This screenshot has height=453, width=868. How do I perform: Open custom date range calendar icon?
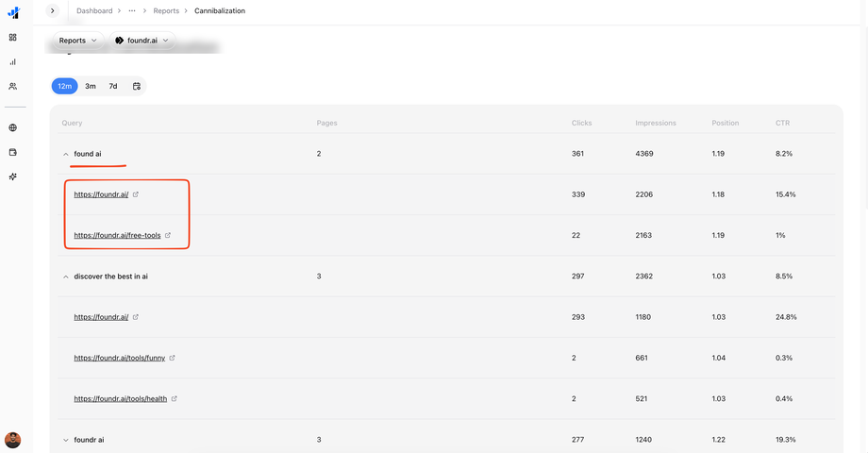tap(136, 86)
